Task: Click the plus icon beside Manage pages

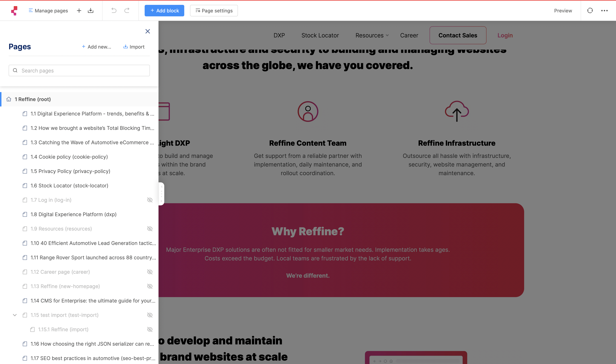Action: [x=79, y=11]
